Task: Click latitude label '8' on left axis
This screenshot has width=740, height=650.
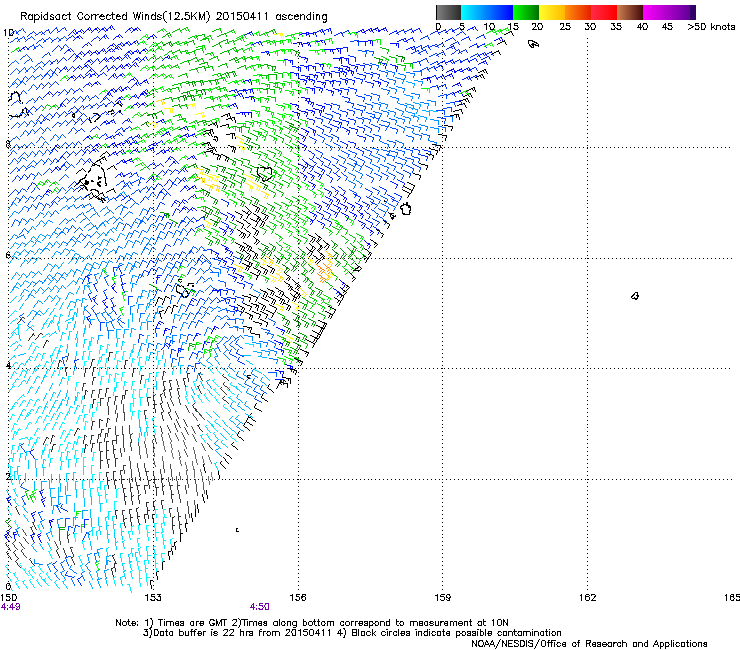Action: point(8,144)
